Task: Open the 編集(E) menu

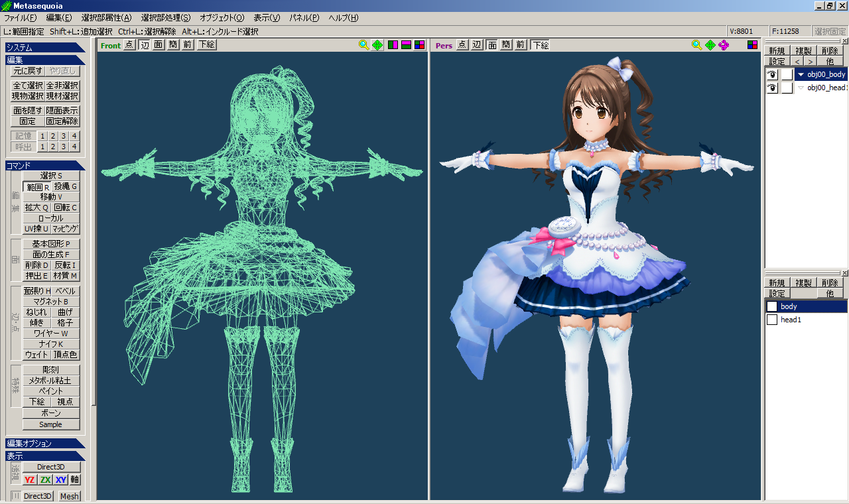Action: tap(59, 18)
